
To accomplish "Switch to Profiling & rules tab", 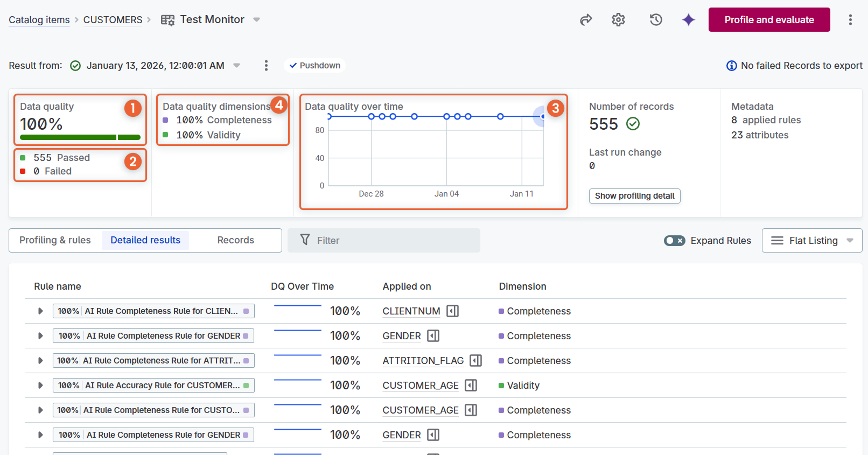I will pyautogui.click(x=55, y=240).
